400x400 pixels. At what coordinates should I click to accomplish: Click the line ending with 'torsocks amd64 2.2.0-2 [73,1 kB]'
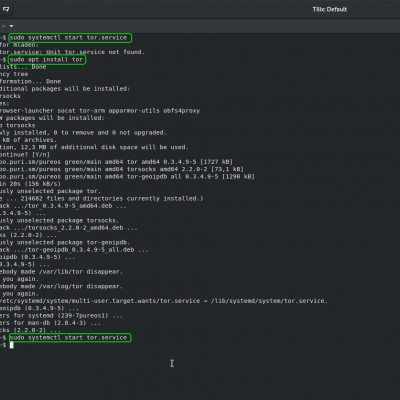122,169
